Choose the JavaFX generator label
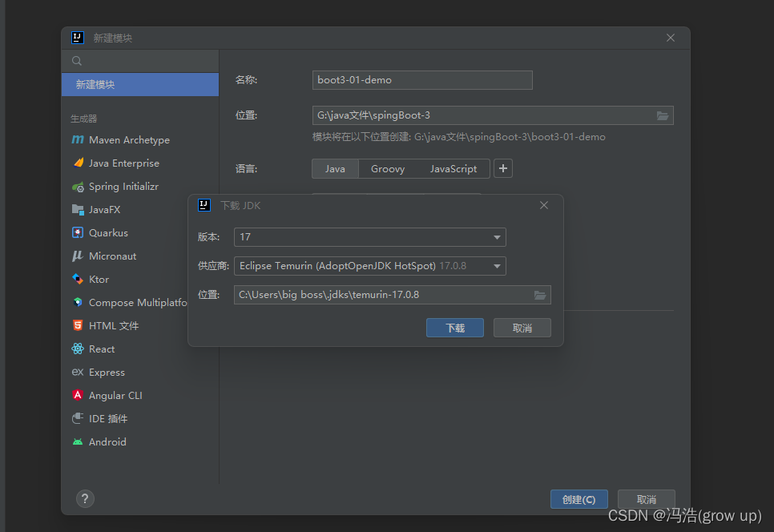 105,210
